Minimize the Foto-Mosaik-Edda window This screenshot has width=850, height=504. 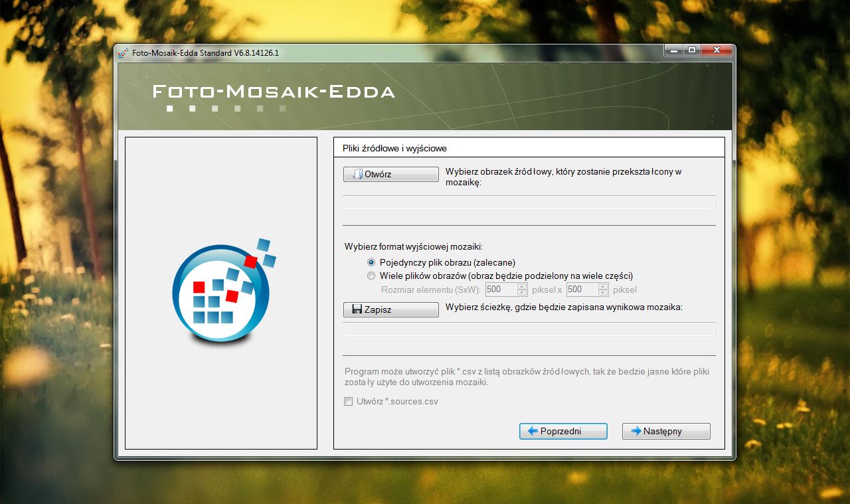click(674, 50)
